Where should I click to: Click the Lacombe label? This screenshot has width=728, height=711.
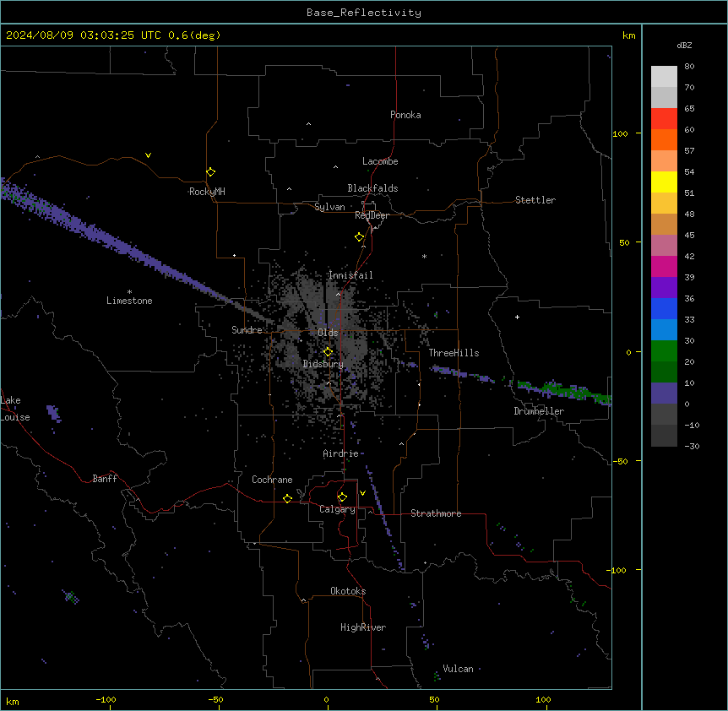380,161
